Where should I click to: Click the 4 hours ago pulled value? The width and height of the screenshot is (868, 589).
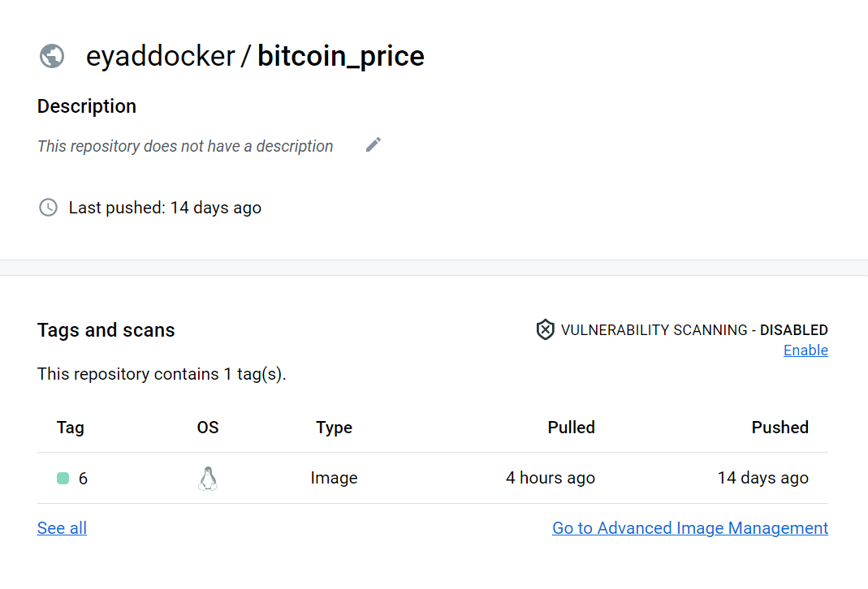click(550, 479)
